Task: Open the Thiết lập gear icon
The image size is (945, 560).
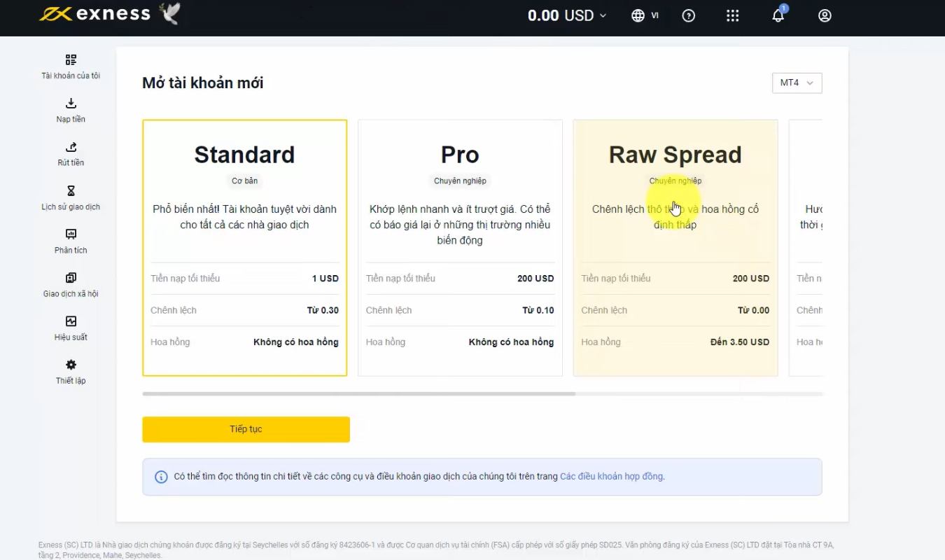Action: (x=71, y=365)
